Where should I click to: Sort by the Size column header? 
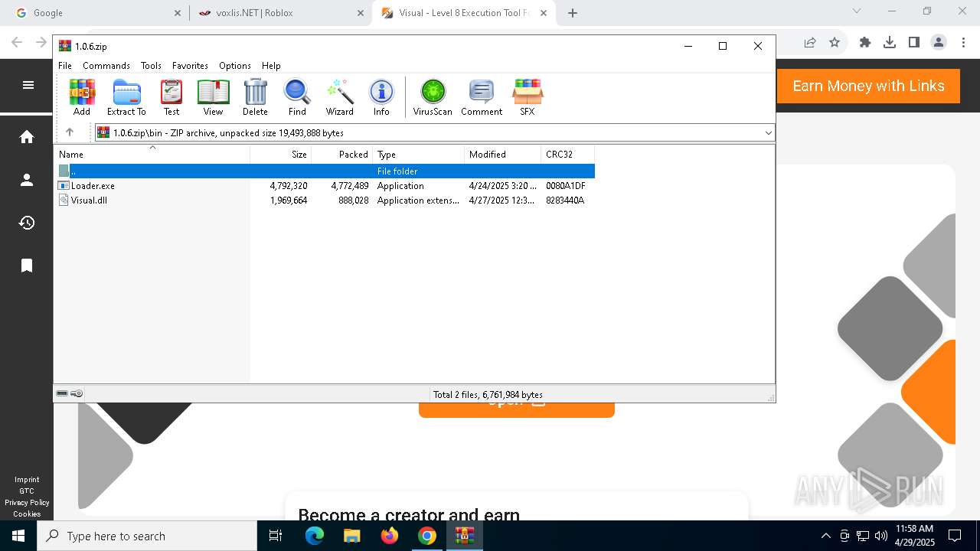tap(281, 154)
